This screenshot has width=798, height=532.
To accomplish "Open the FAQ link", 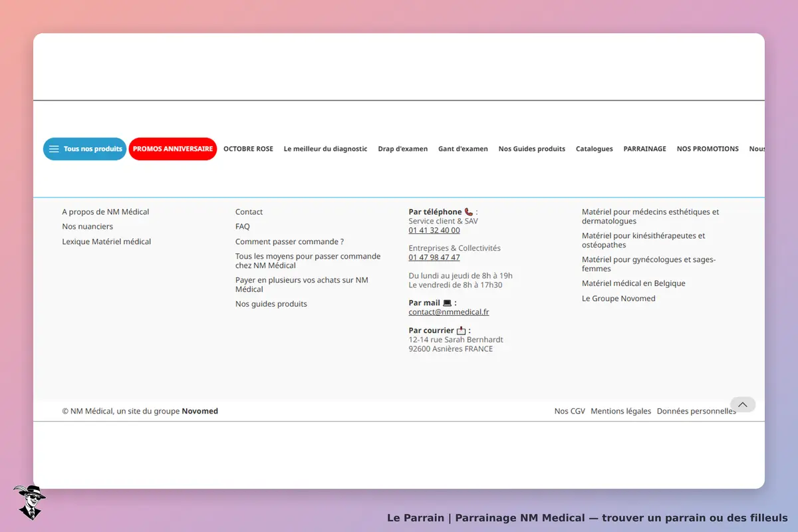I will (x=243, y=227).
